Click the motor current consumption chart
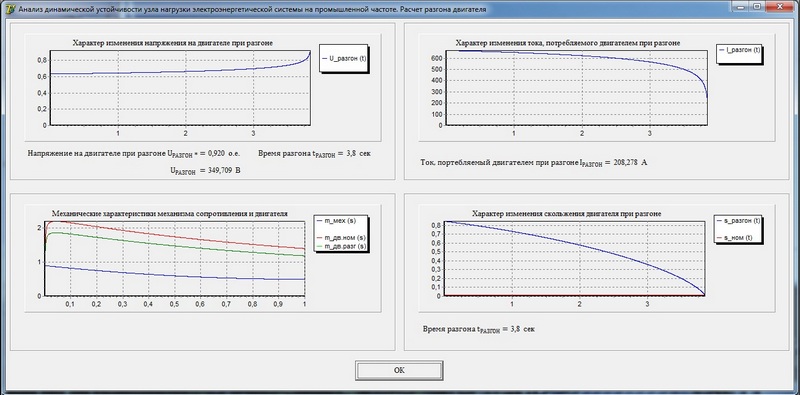Screen dimensions: 800x395 (576, 88)
